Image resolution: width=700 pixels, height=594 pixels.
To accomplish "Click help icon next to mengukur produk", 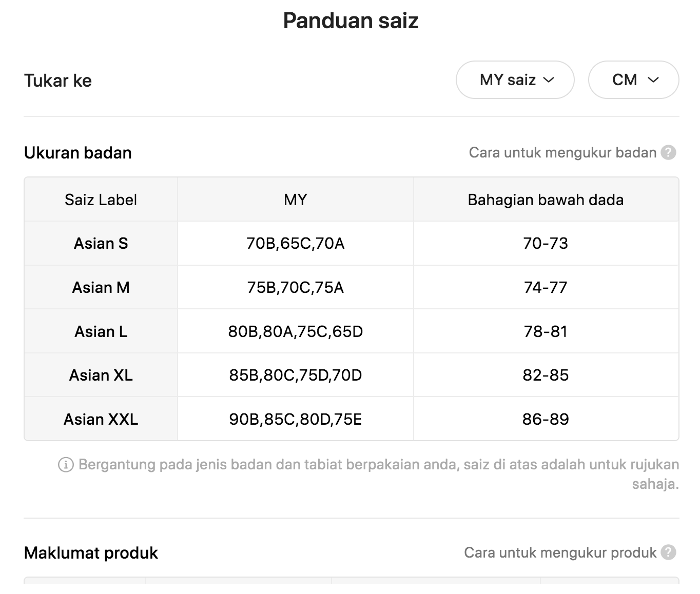I will click(x=668, y=552).
